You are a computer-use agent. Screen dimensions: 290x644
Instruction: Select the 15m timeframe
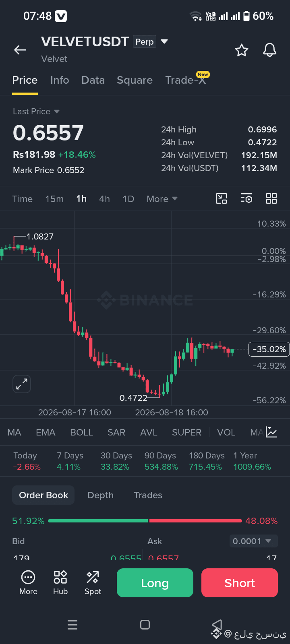tap(54, 199)
